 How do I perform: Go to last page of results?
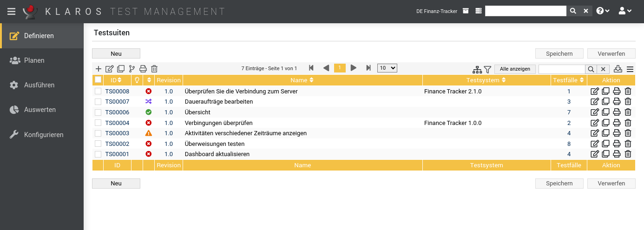[x=368, y=68]
